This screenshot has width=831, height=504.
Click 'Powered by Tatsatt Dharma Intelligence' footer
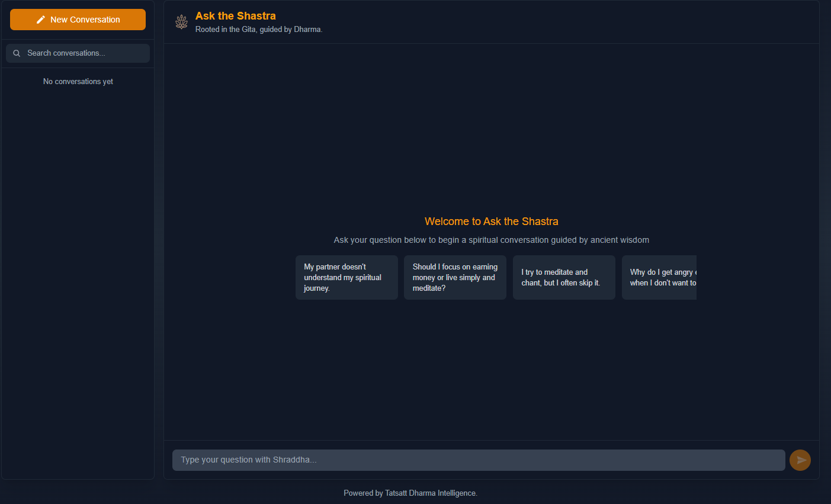[410, 493]
